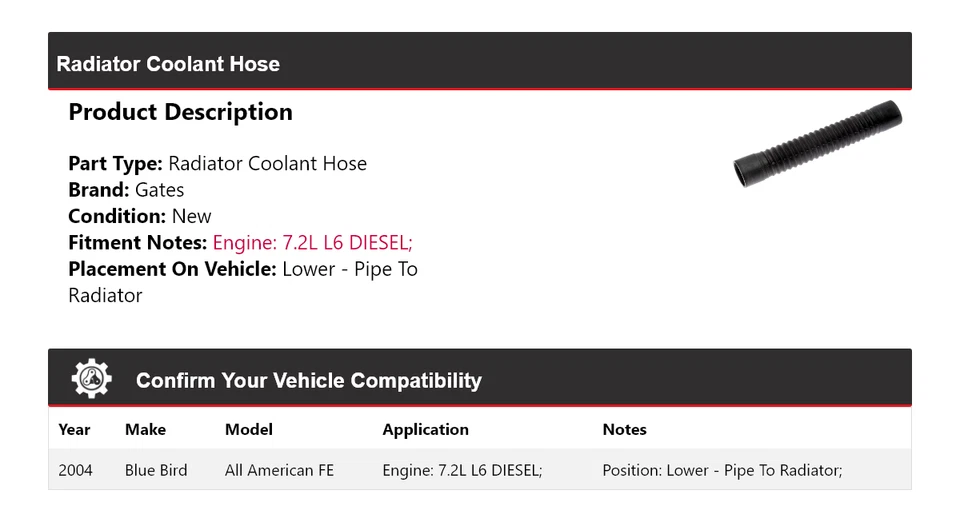Click the Brand: Gates text
960x522 pixels.
tap(126, 190)
